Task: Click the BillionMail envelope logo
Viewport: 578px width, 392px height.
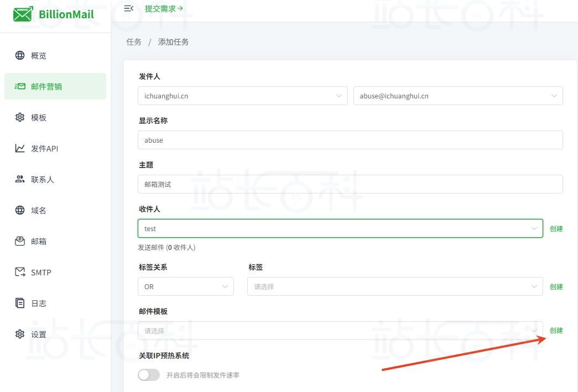Action: (23, 14)
